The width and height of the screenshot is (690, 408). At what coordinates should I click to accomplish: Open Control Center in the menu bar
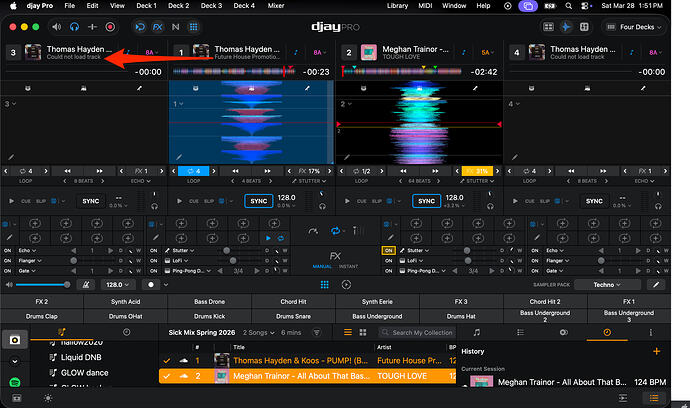[585, 6]
